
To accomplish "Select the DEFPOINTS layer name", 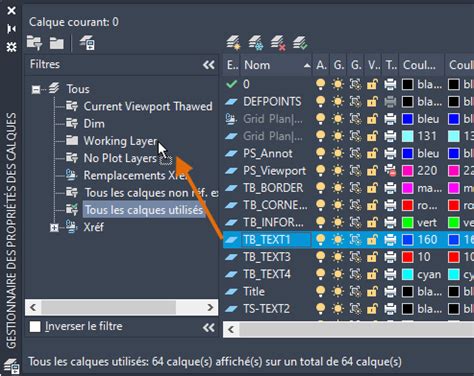I will click(x=272, y=102).
